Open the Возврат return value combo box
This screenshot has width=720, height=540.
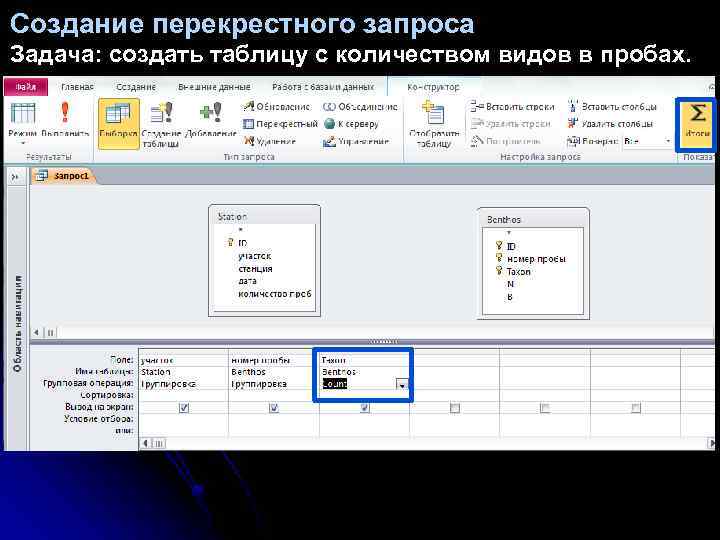tap(647, 141)
